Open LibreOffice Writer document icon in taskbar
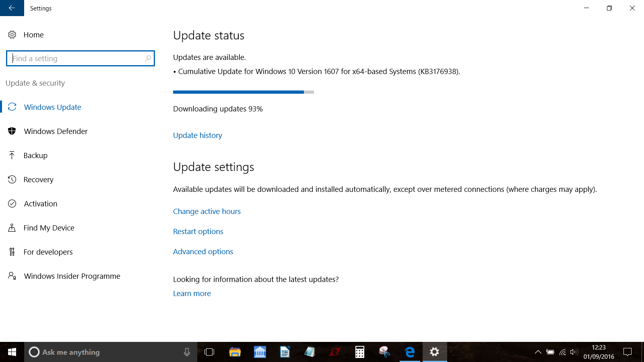644x362 pixels. pyautogui.click(x=285, y=352)
